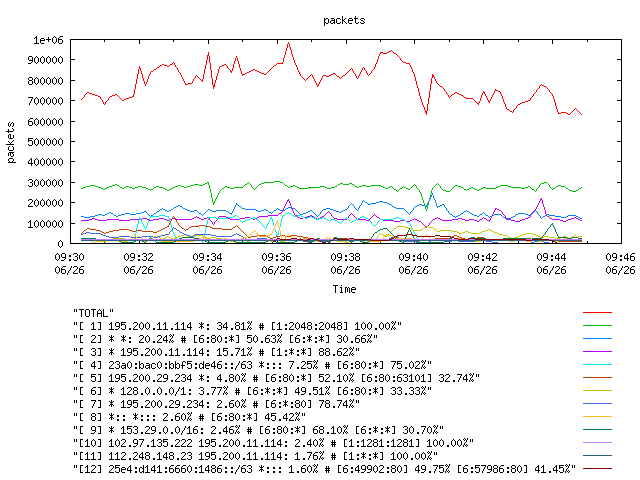Click the "09:46" time tick label
Screen dimensions: 640x480
620,257
